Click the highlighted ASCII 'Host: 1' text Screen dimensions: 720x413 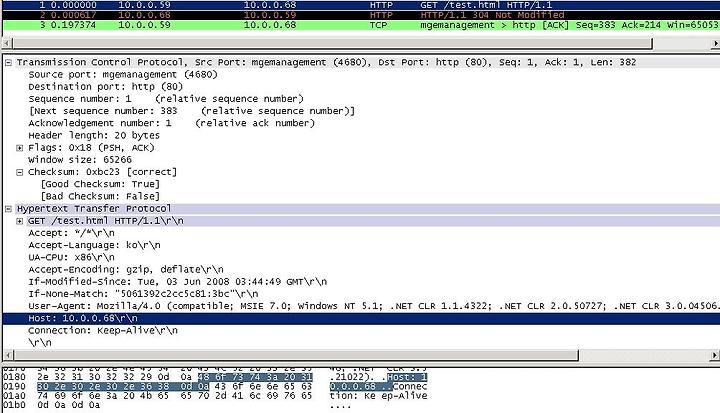pos(407,377)
